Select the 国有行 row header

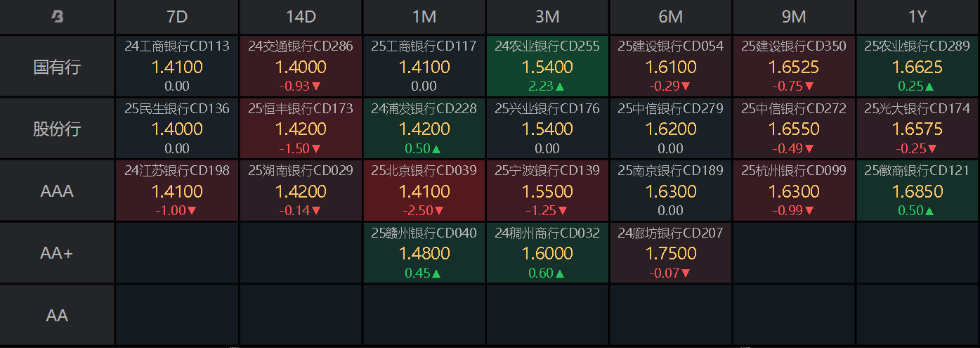pyautogui.click(x=57, y=67)
